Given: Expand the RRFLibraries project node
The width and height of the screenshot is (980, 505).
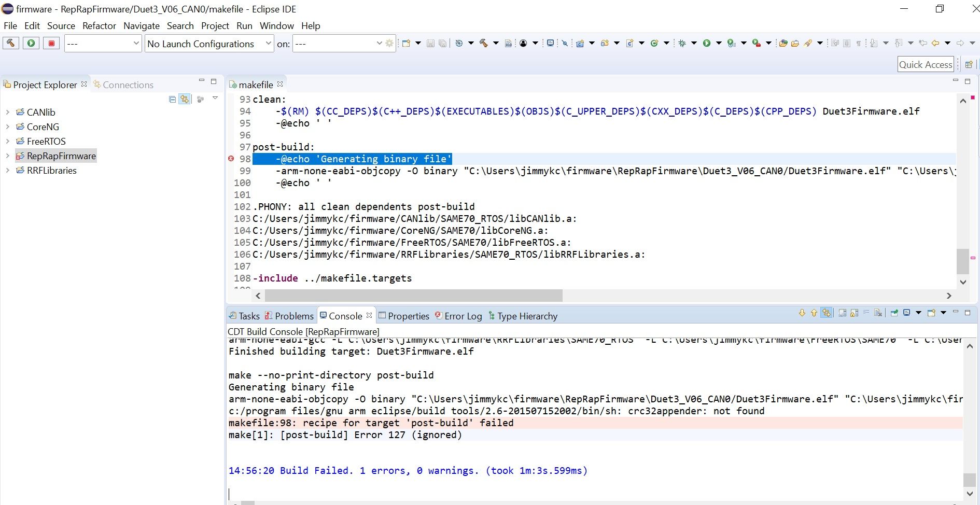Looking at the screenshot, I should coord(7,170).
